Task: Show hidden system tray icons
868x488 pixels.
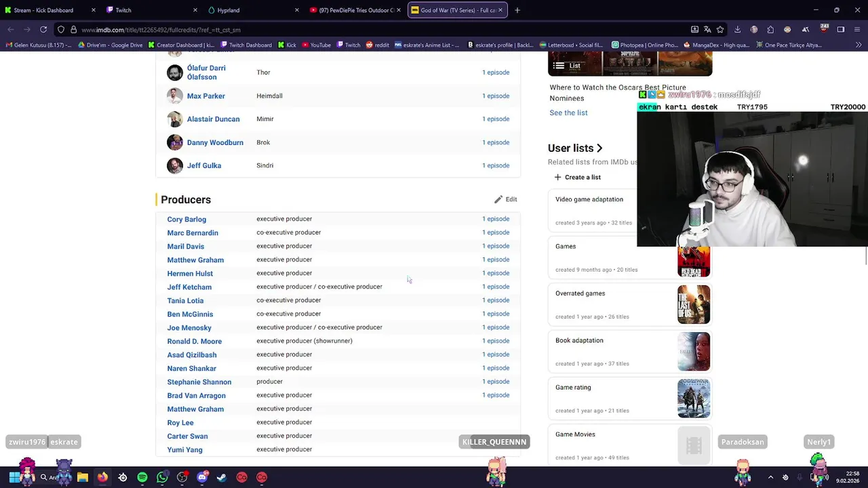Action: tap(770, 477)
